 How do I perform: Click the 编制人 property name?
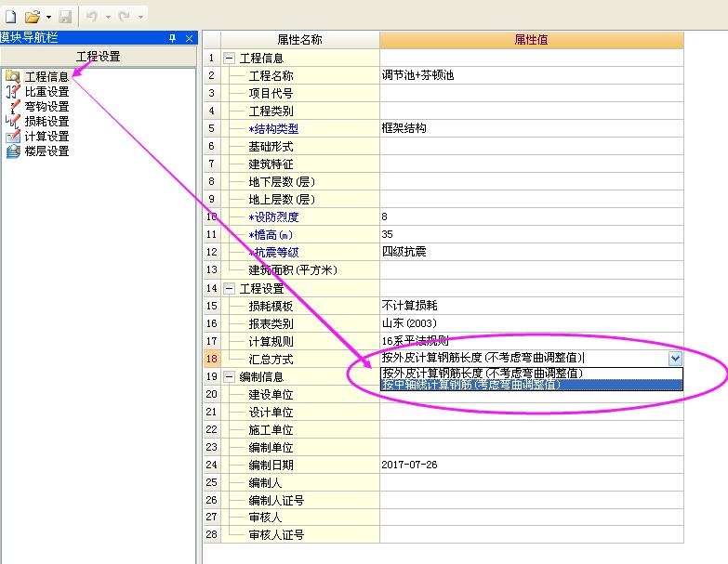[x=265, y=482]
